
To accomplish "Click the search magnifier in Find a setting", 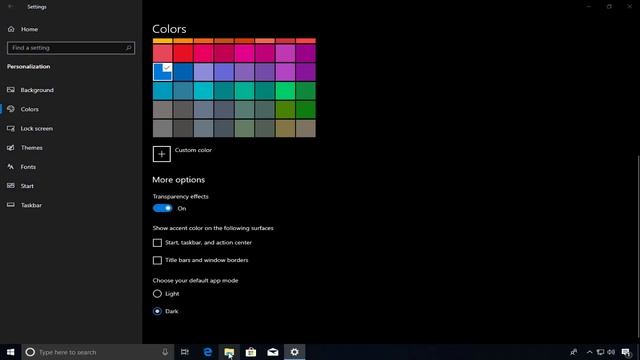I will (x=128, y=48).
